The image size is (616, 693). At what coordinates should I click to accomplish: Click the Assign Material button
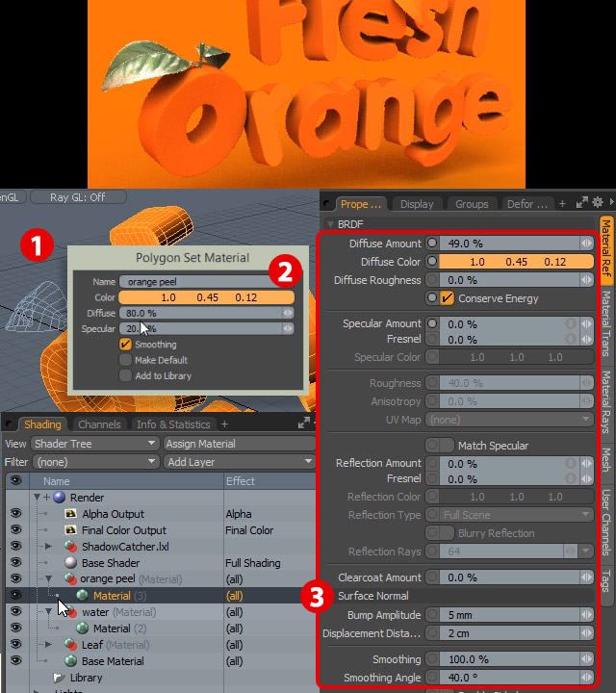[x=239, y=444]
